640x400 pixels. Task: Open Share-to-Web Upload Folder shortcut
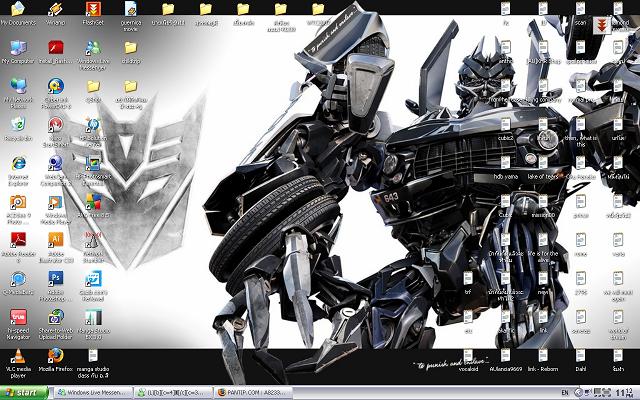tap(56, 324)
